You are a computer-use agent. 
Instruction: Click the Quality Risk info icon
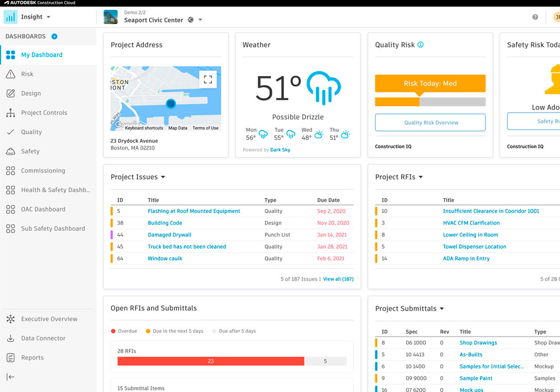click(421, 45)
